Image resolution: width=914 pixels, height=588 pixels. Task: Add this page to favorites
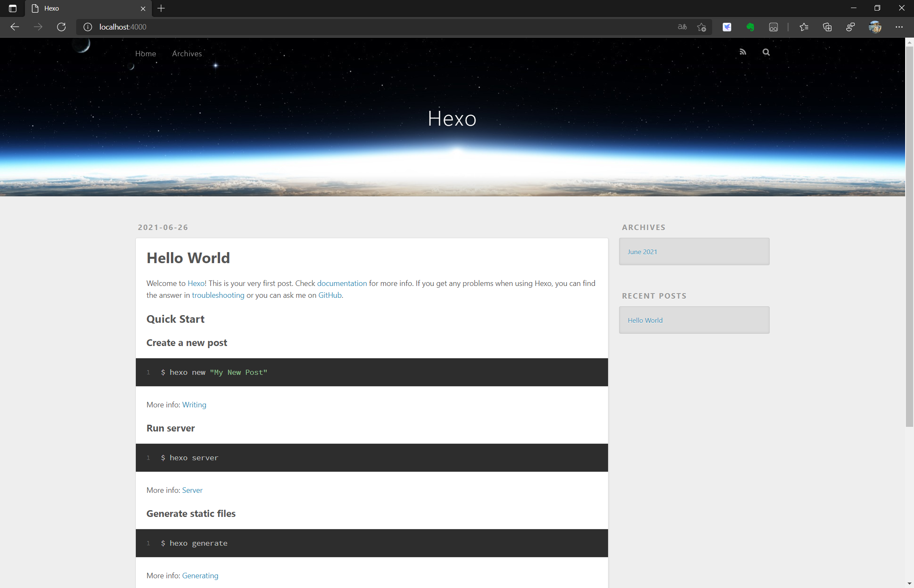click(x=702, y=27)
